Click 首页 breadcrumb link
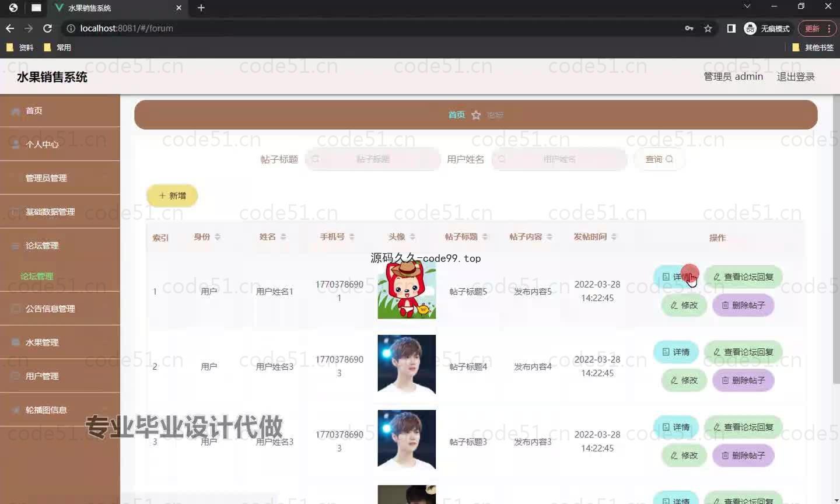The height and width of the screenshot is (504, 840). tap(456, 115)
